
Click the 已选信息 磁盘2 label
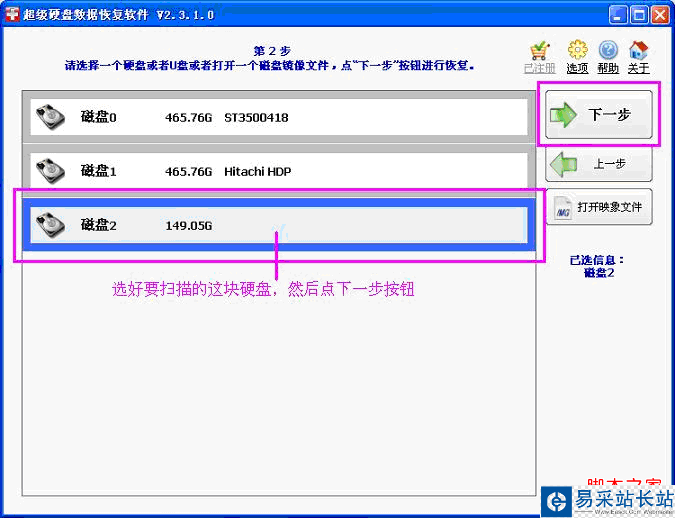(x=597, y=266)
